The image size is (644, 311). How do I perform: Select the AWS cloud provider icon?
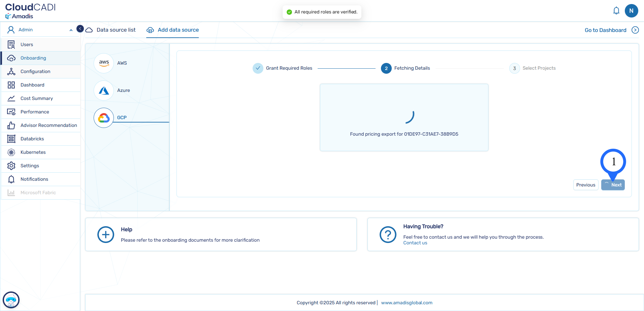[104, 63]
